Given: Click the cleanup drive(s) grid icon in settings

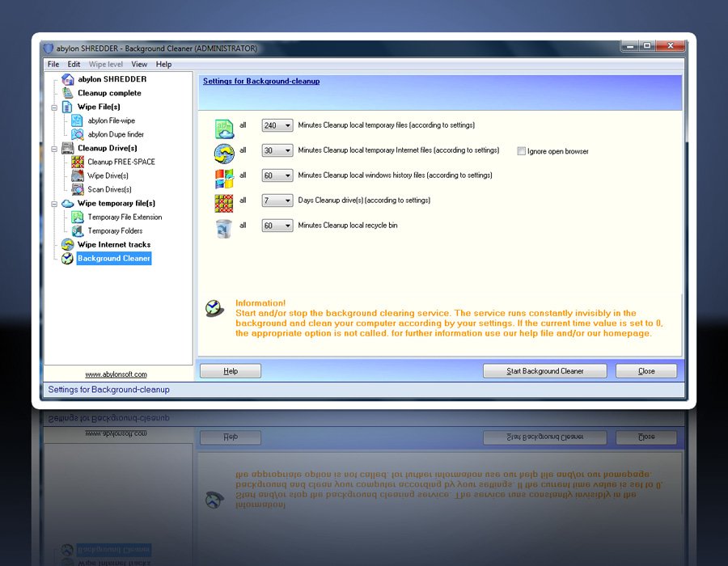Looking at the screenshot, I should pyautogui.click(x=224, y=204).
